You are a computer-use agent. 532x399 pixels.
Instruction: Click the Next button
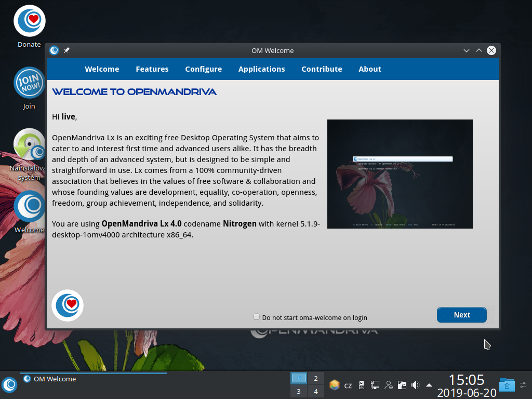(462, 315)
